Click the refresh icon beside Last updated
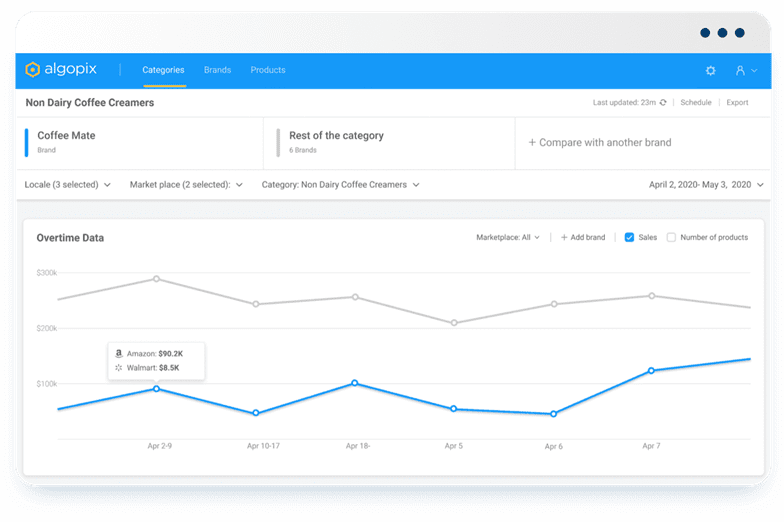 tap(663, 102)
